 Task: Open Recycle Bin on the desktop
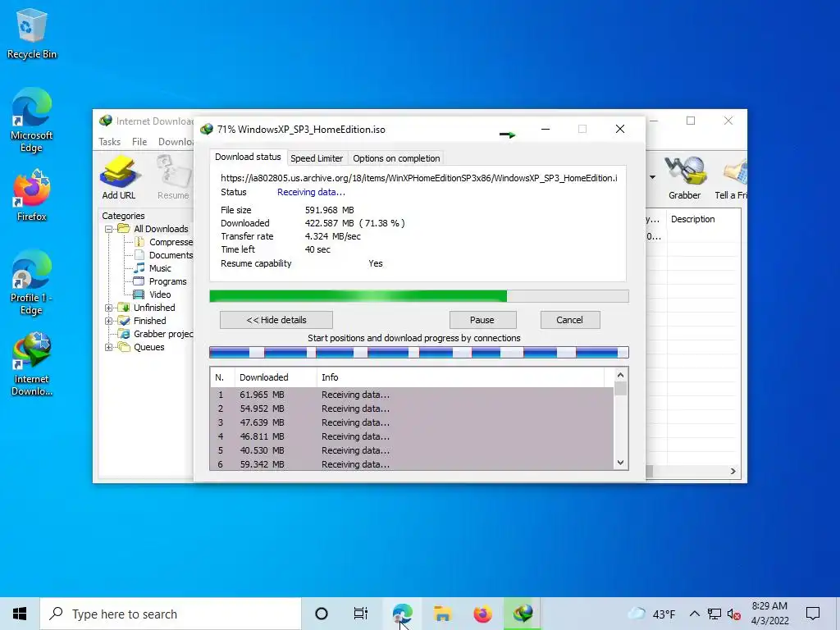click(32, 34)
